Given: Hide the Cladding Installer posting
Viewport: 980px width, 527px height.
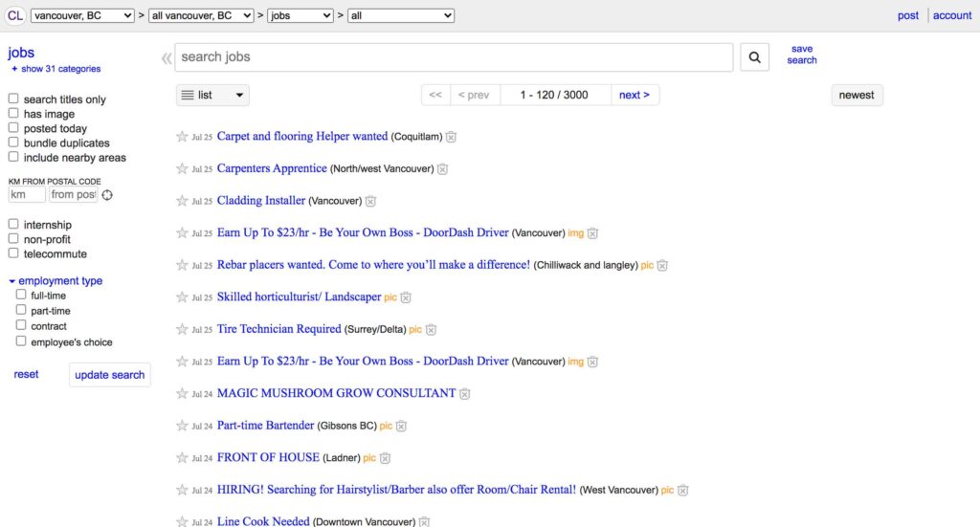Looking at the screenshot, I should coord(370,201).
